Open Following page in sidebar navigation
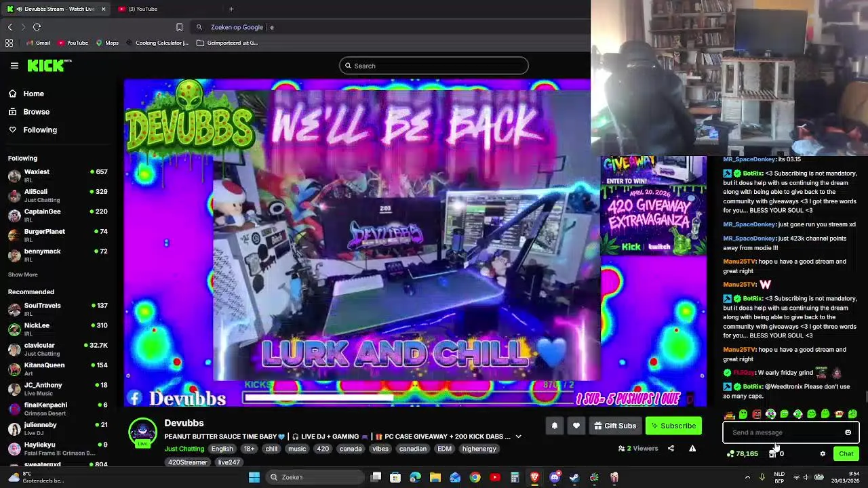Image resolution: width=868 pixels, height=488 pixels. (33, 129)
